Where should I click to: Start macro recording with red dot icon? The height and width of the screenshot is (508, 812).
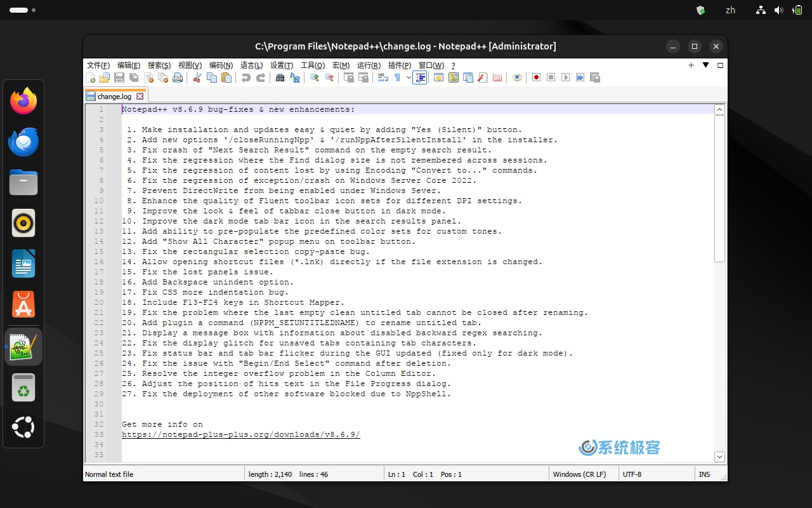click(536, 77)
